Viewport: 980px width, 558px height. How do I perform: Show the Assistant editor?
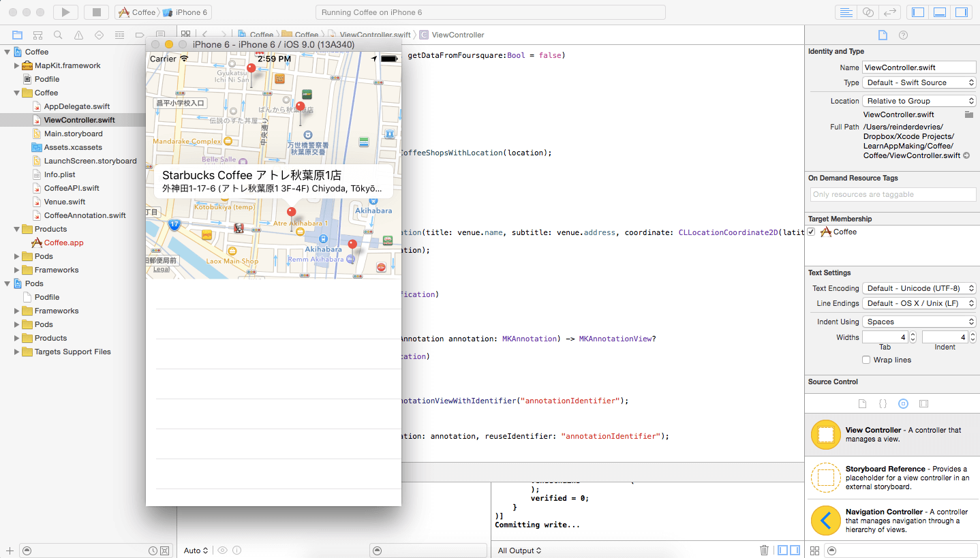click(868, 12)
